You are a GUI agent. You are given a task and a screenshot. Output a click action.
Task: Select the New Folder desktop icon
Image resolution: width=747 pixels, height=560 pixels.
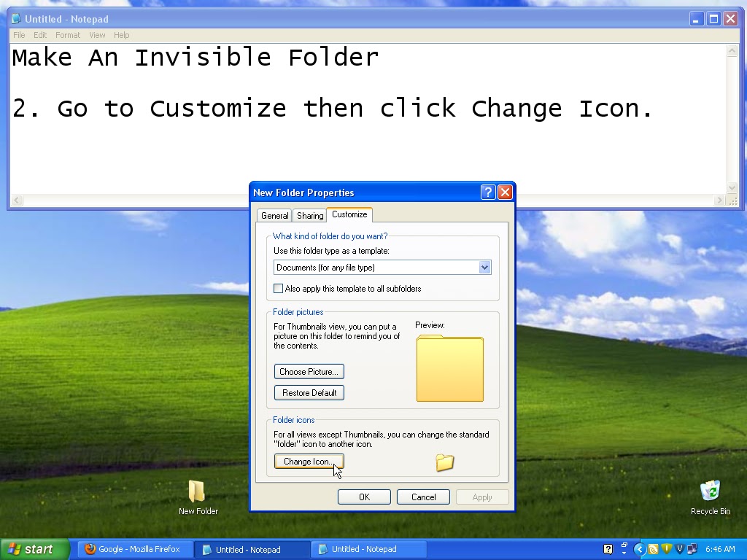click(x=198, y=497)
